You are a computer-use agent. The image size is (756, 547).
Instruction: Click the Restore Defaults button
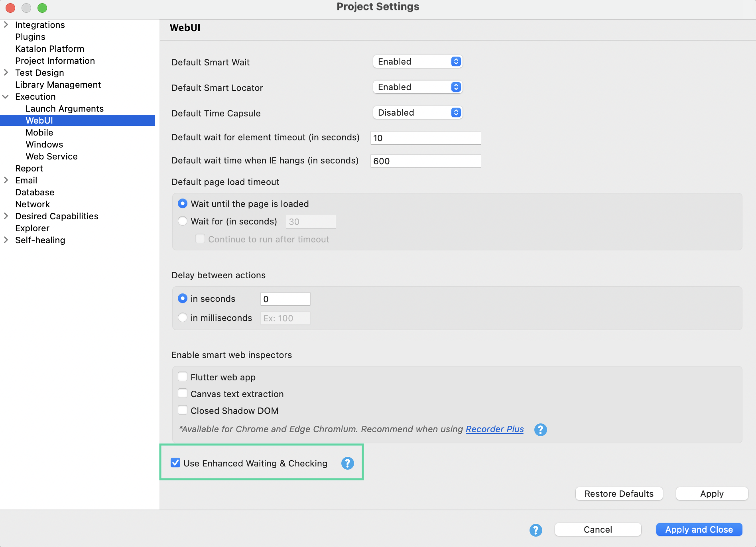(x=619, y=493)
